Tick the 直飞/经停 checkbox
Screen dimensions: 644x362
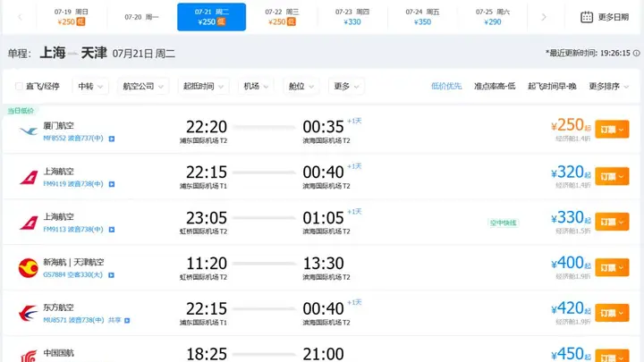pyautogui.click(x=19, y=86)
